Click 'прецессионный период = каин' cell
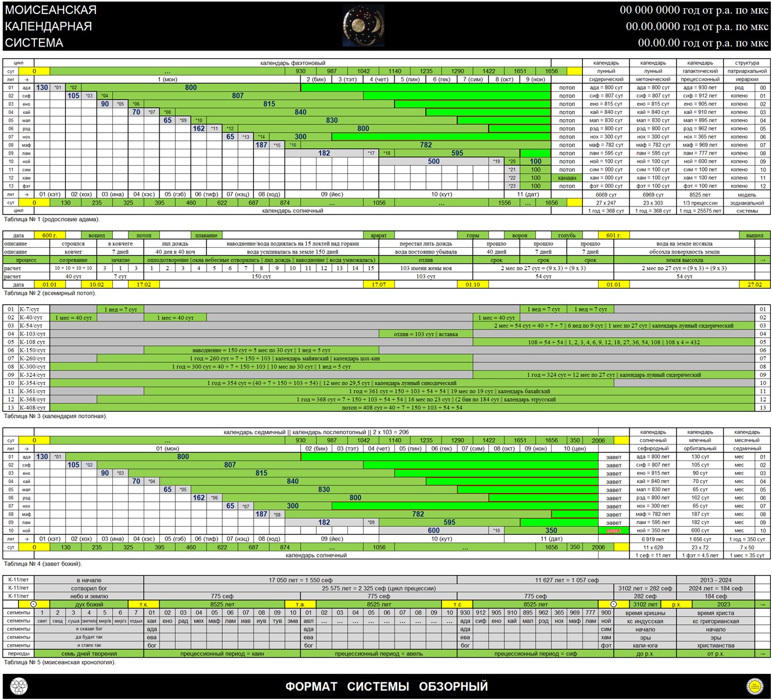Image resolution: width=772 pixels, height=700 pixels. tap(222, 654)
